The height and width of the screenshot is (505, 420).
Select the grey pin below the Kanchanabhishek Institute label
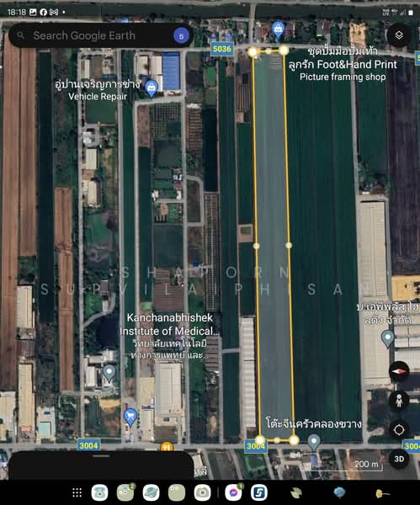pyautogui.click(x=109, y=373)
